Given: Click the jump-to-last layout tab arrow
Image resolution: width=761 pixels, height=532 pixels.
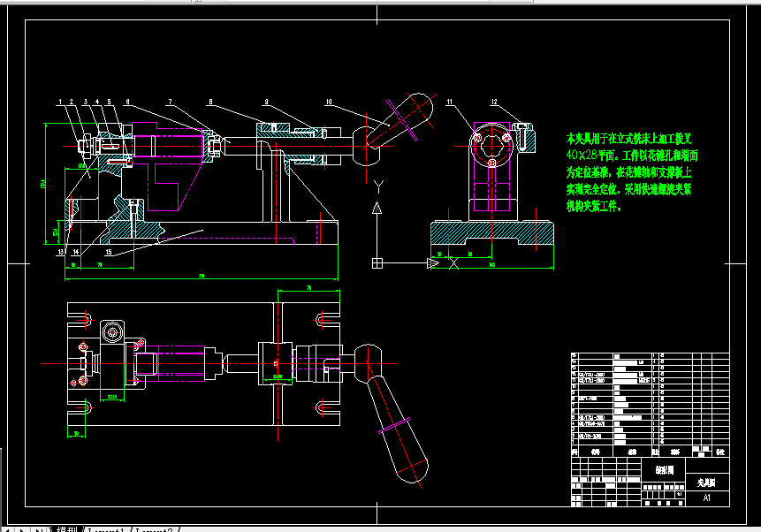Looking at the screenshot, I should click(x=39, y=529).
